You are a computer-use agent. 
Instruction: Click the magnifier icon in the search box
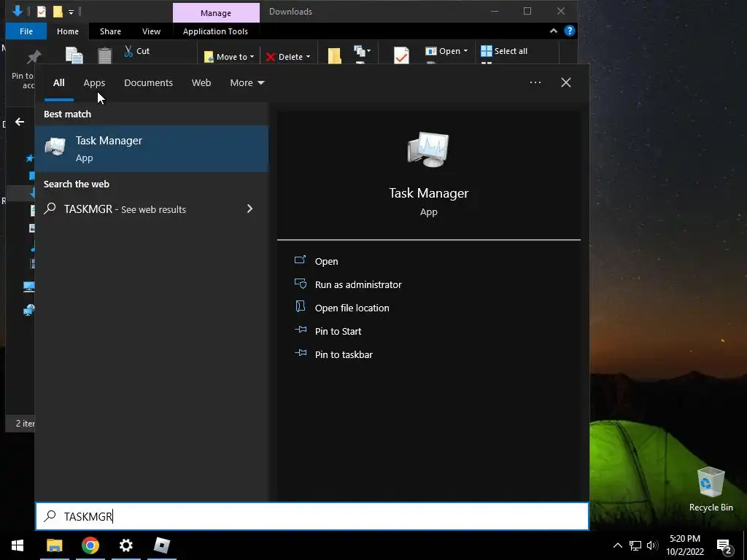point(50,516)
